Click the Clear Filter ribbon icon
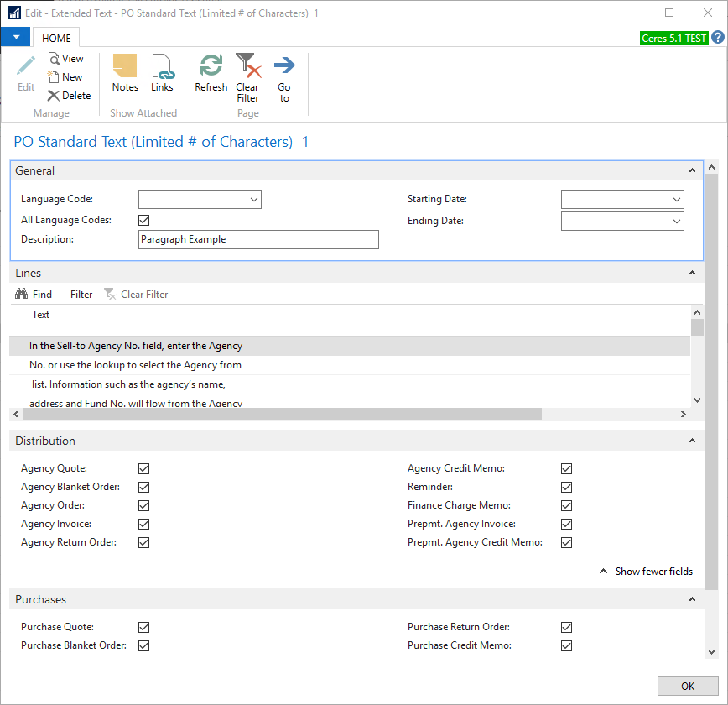This screenshot has height=705, width=728. tap(247, 76)
